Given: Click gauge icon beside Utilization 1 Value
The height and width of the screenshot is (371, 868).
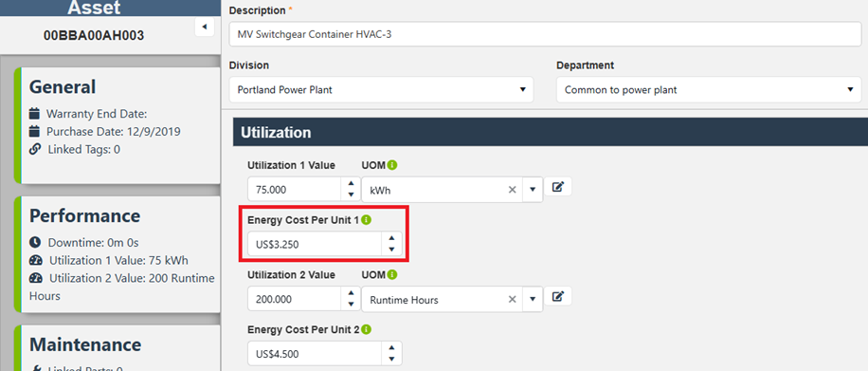Looking at the screenshot, I should click(x=35, y=261).
